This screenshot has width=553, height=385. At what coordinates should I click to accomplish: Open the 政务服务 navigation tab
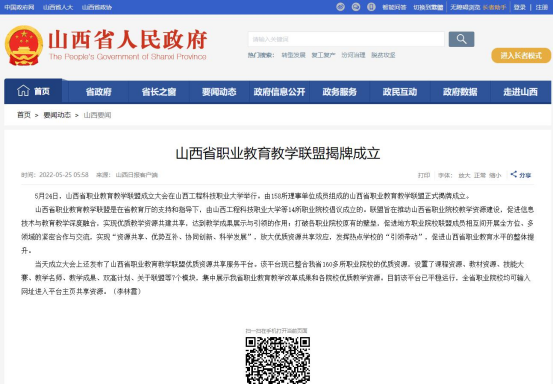coord(340,92)
